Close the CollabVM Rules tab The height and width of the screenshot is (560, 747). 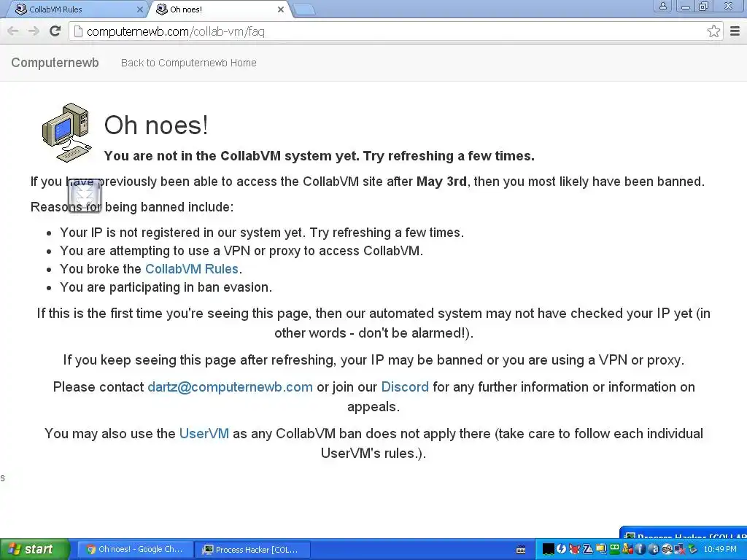click(139, 9)
